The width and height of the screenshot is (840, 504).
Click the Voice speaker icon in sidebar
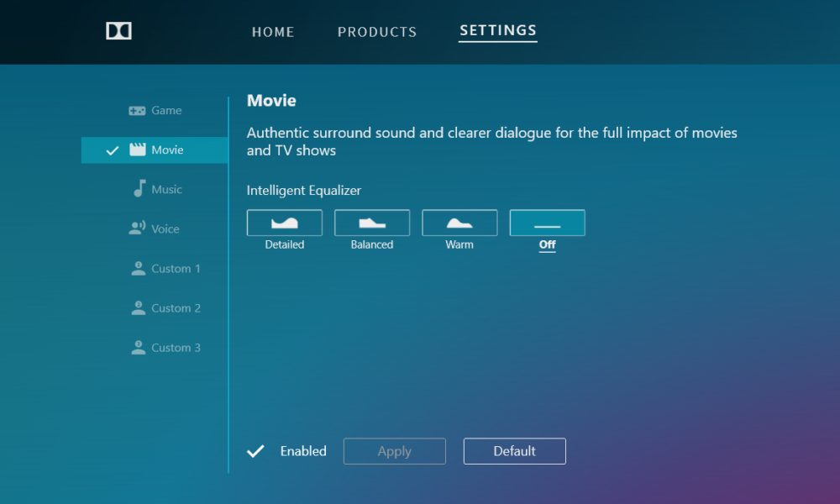point(137,228)
